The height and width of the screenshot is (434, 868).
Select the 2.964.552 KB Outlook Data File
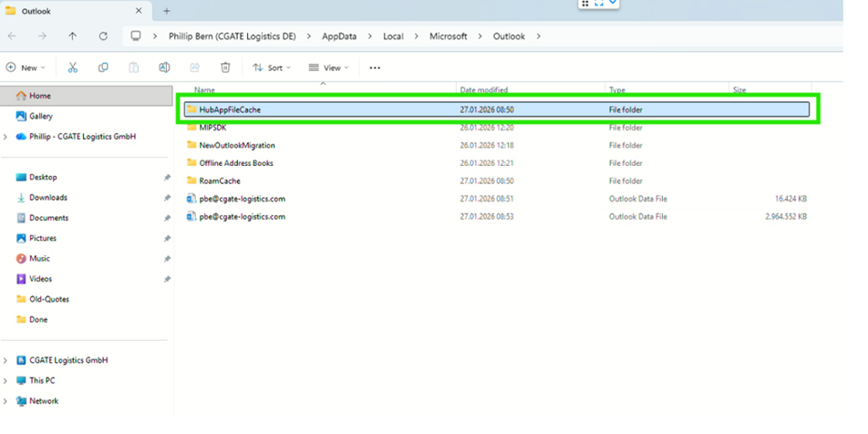242,217
